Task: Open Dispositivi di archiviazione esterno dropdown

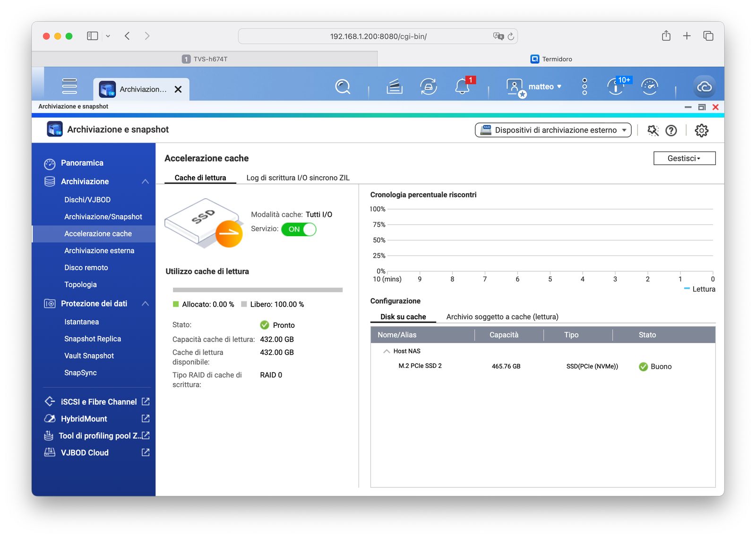Action: tap(553, 130)
